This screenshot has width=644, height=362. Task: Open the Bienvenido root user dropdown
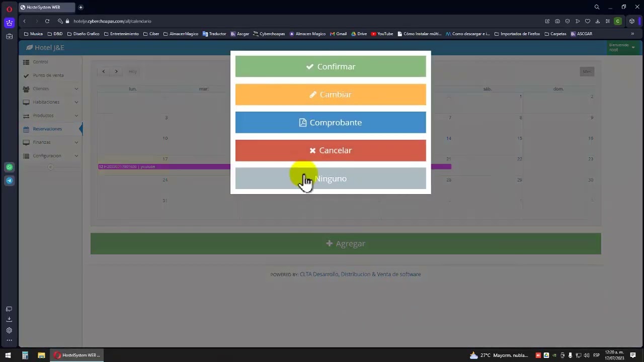[x=622, y=47]
